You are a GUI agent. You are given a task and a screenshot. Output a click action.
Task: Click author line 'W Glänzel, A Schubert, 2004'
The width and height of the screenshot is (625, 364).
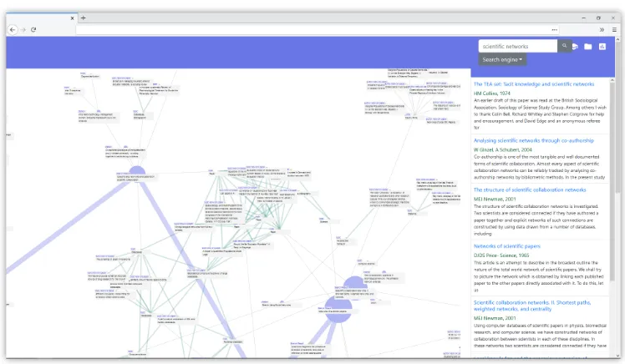pos(503,149)
